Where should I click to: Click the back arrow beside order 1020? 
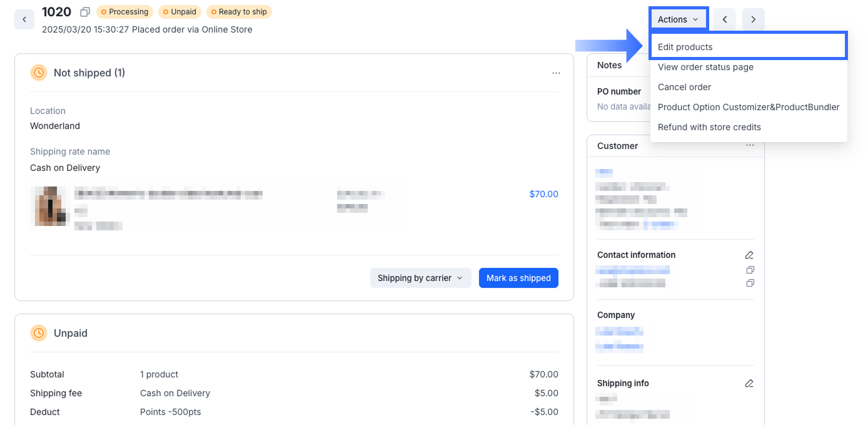[x=24, y=19]
